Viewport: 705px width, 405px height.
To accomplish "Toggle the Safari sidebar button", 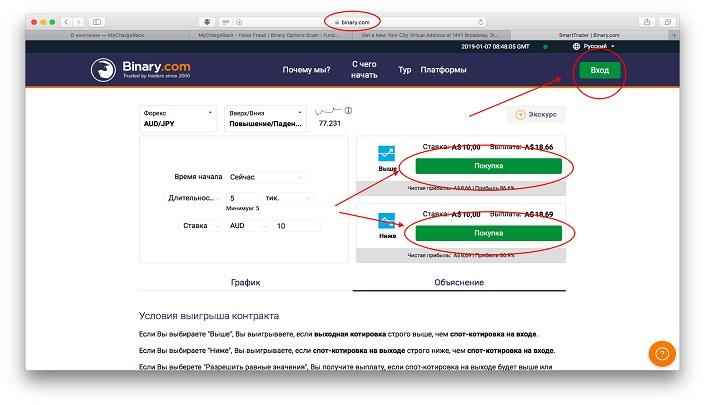I will 98,22.
